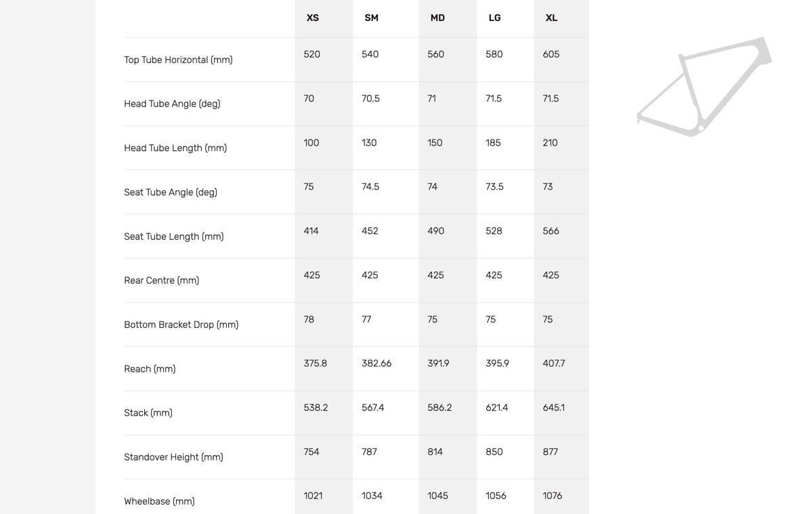Click the Head Tube Length (mm) label
This screenshot has height=514, width=812.
click(175, 148)
